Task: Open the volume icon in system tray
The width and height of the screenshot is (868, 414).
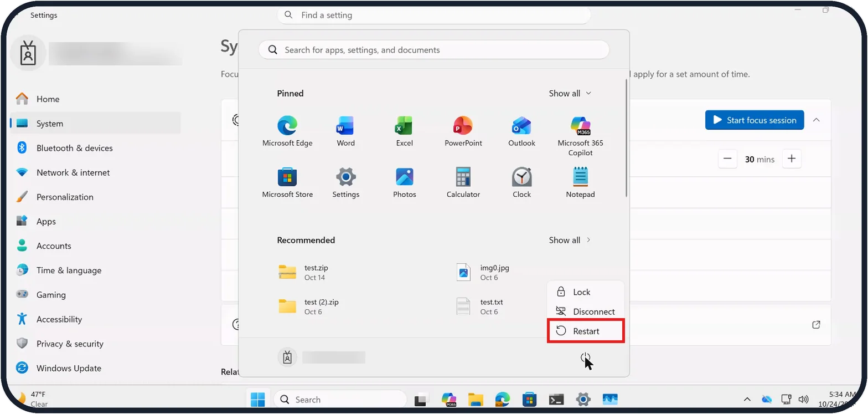Action: (x=803, y=399)
